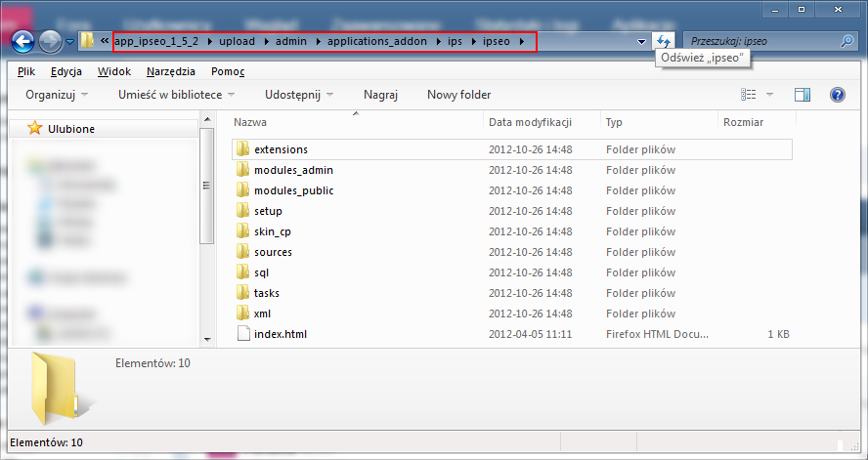Image resolution: width=868 pixels, height=460 pixels.
Task: Select the setup folder name
Action: [269, 211]
